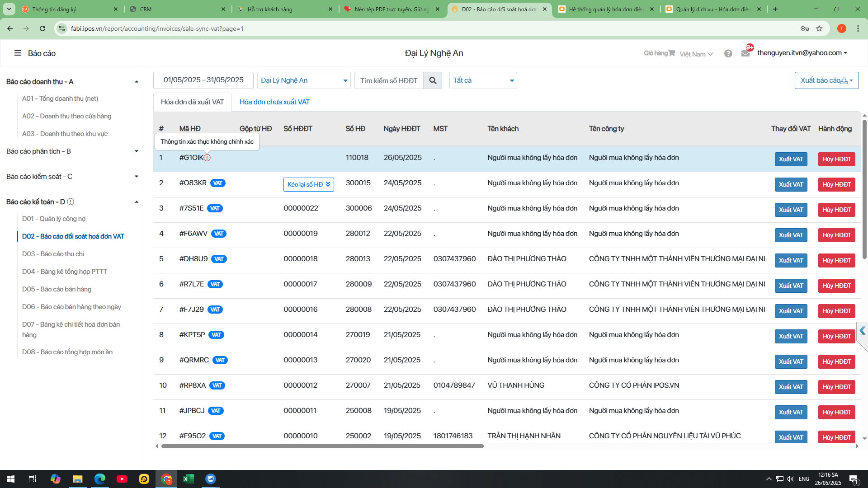
Task: Open the hamburger menu next to Báo cáo
Action: pos(18,53)
